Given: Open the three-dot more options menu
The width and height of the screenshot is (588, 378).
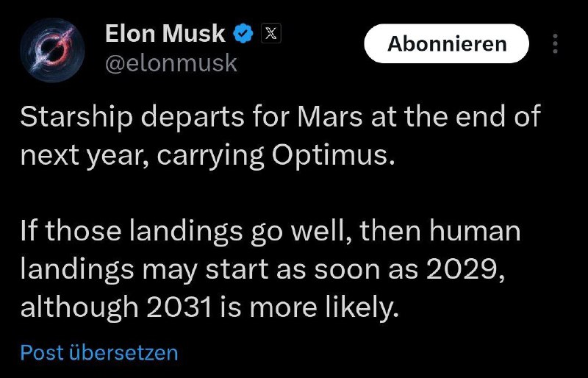Looking at the screenshot, I should [x=553, y=43].
